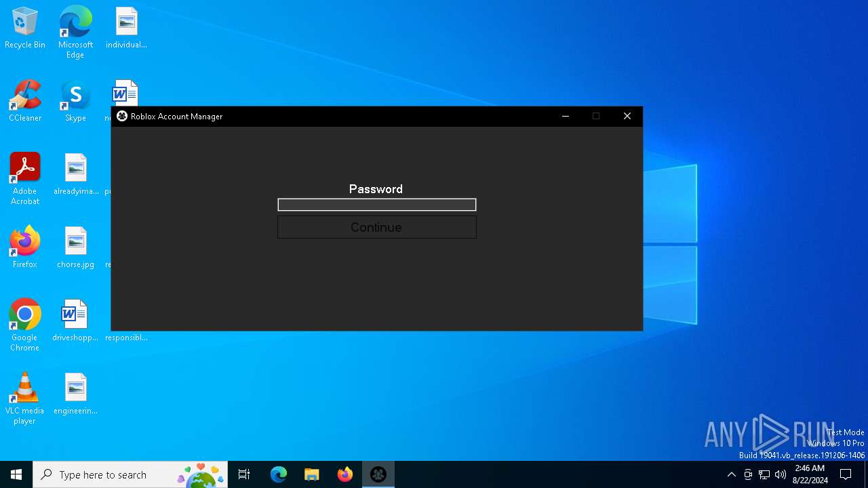Open Adobe Acrobat desktop shortcut
This screenshot has height=488, width=868.
25,179
